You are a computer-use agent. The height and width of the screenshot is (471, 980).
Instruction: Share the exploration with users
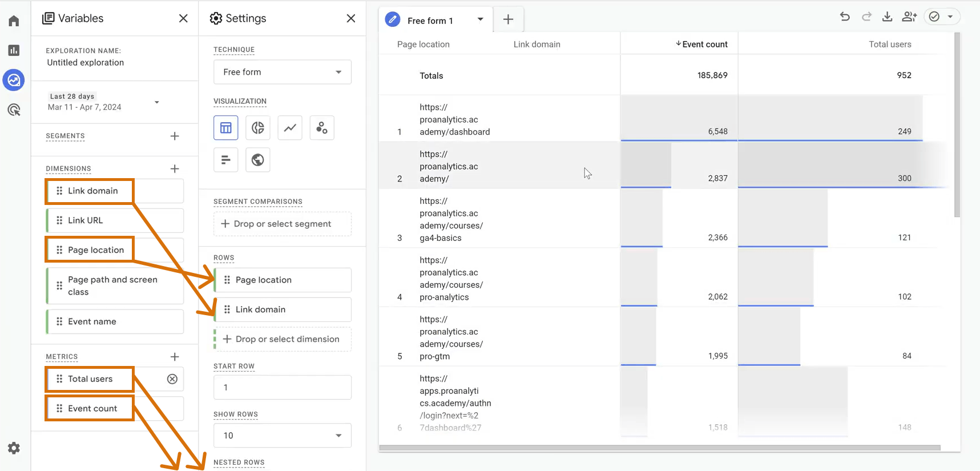[x=909, y=17]
